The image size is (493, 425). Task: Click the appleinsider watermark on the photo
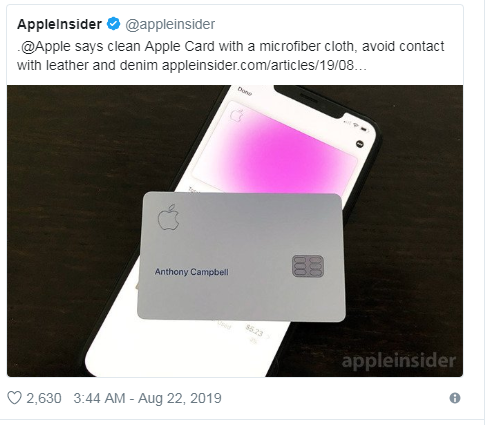coord(399,361)
